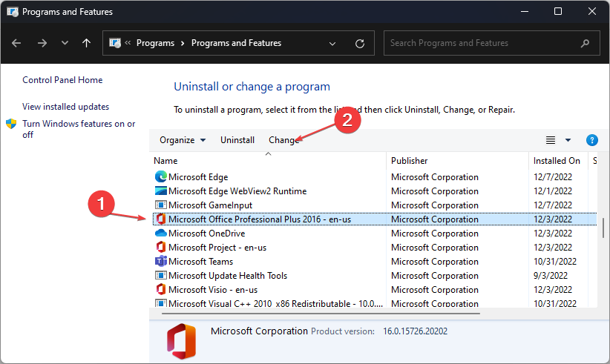610x364 pixels.
Task: Select Office Professional Plus 2016 icon
Action: click(161, 219)
